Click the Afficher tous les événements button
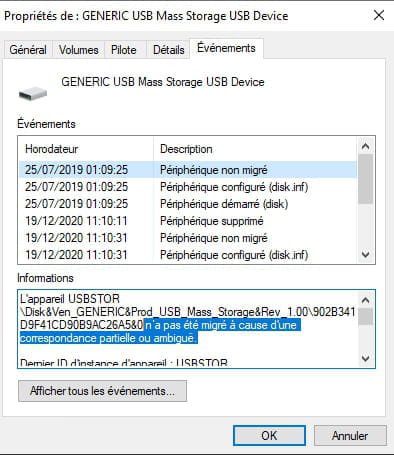The width and height of the screenshot is (394, 455). [x=102, y=391]
